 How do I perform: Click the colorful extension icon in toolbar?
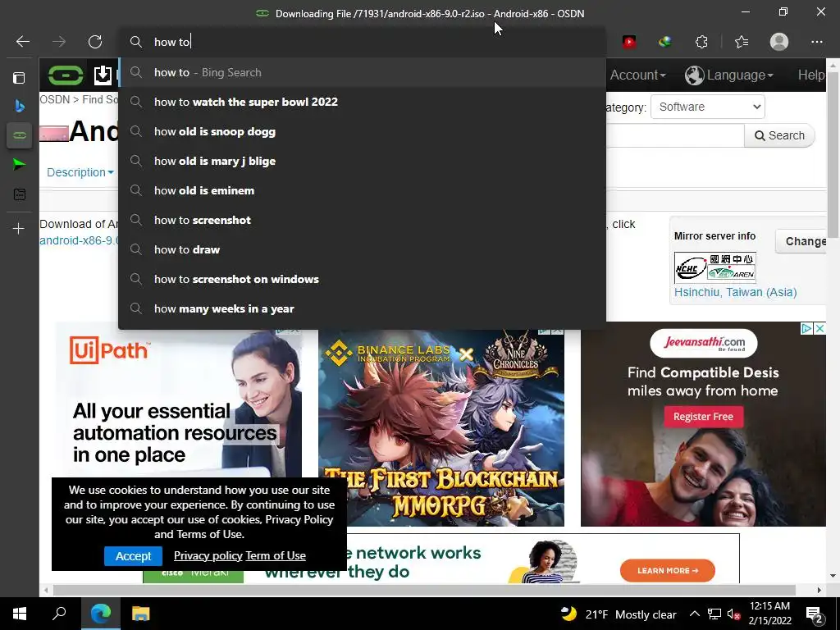point(665,42)
